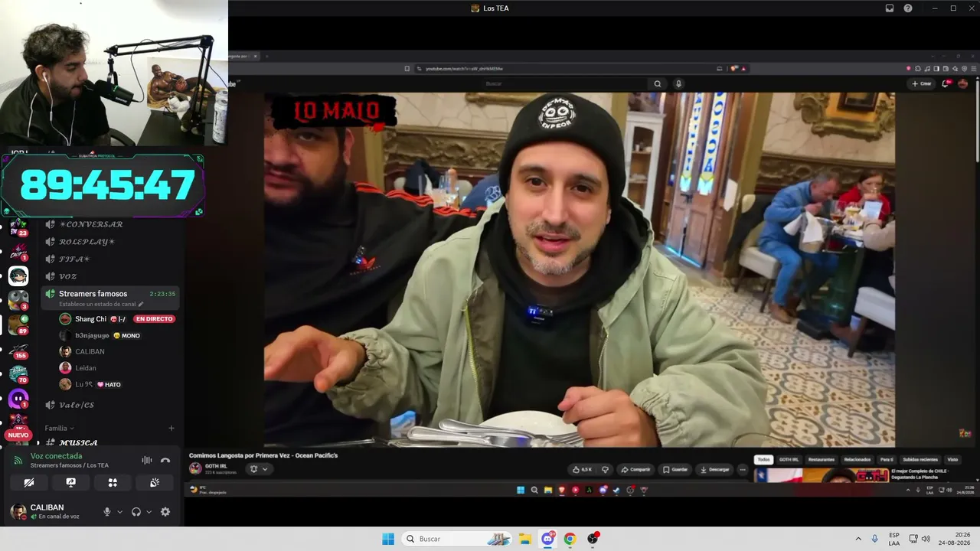This screenshot has height=551, width=980.
Task: Click the Compartir share button
Action: coord(635,469)
